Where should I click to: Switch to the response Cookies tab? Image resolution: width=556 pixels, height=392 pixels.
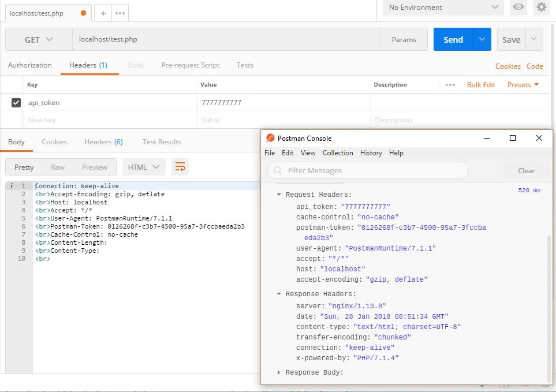(x=54, y=142)
